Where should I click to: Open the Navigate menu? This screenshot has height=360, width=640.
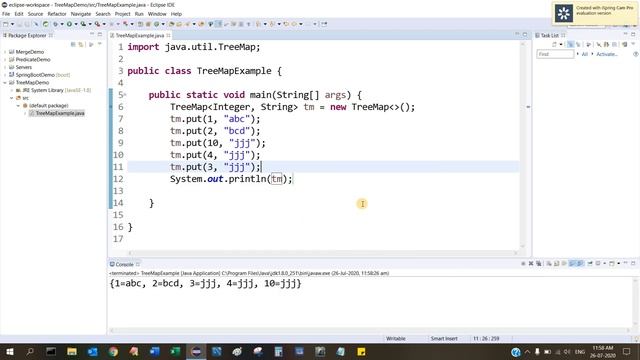coord(81,14)
